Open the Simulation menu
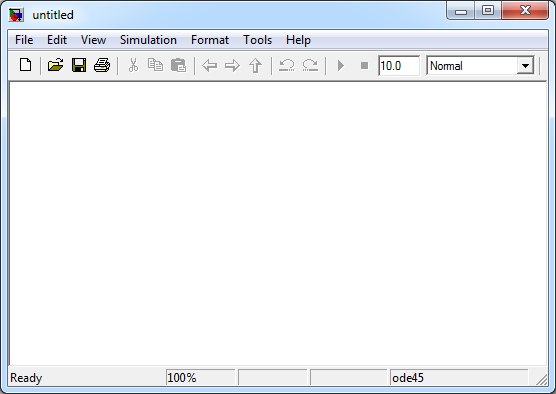 [x=148, y=40]
